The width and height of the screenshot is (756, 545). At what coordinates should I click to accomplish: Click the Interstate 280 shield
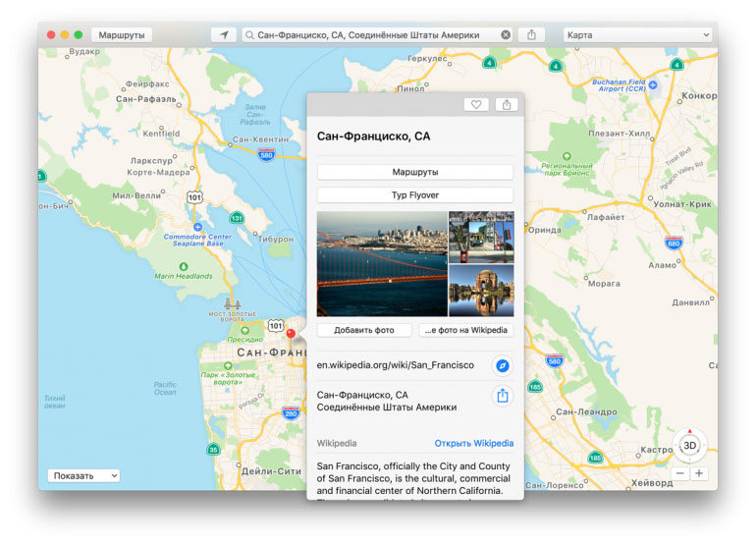291,412
